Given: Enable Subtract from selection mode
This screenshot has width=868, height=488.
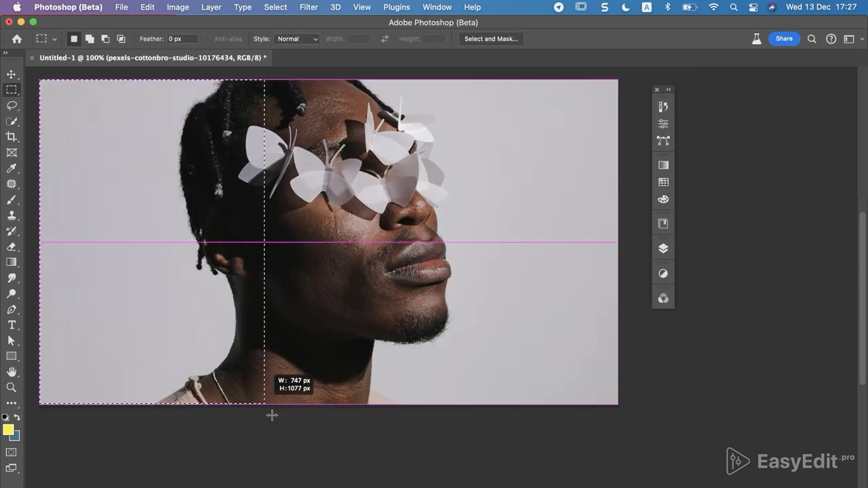Looking at the screenshot, I should 105,39.
